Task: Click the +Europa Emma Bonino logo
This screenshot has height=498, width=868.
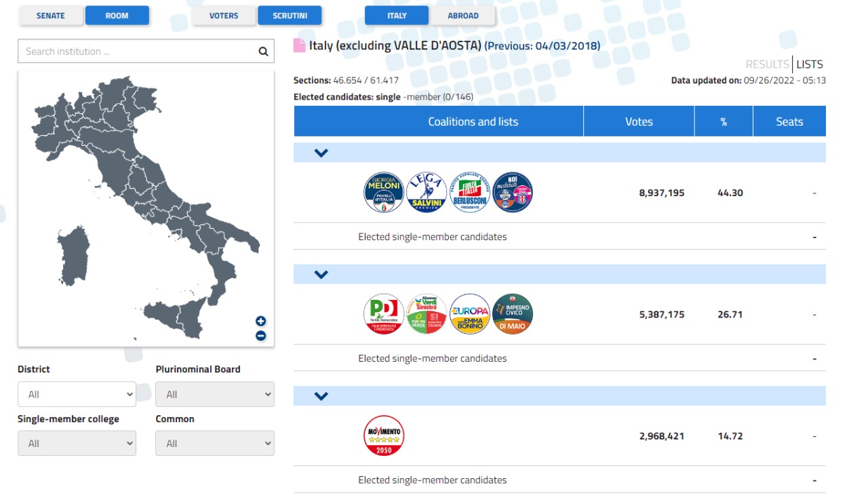Action: tap(470, 314)
